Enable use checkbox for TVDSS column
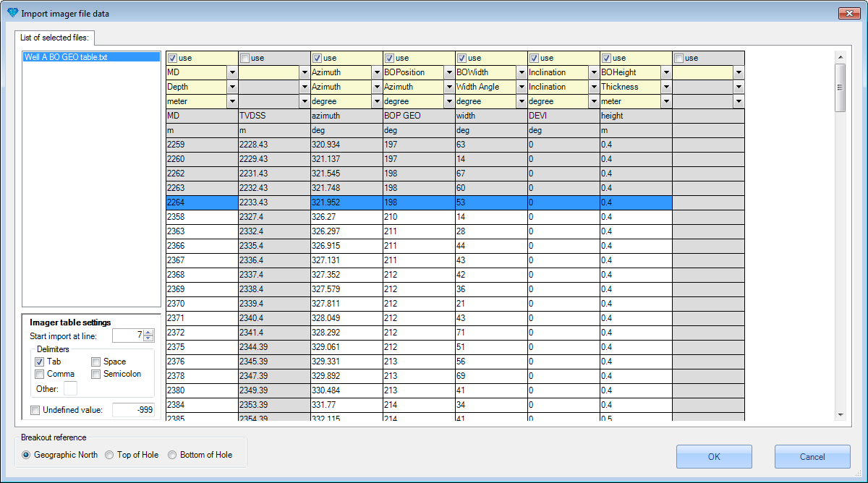868x483 pixels. tap(244, 59)
